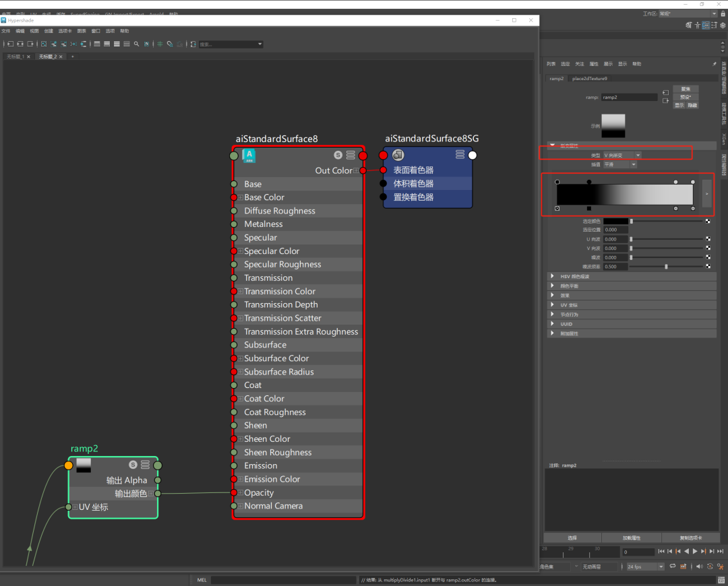Click the graph materials on selected objects icon
This screenshot has width=728, height=586.
pos(83,44)
